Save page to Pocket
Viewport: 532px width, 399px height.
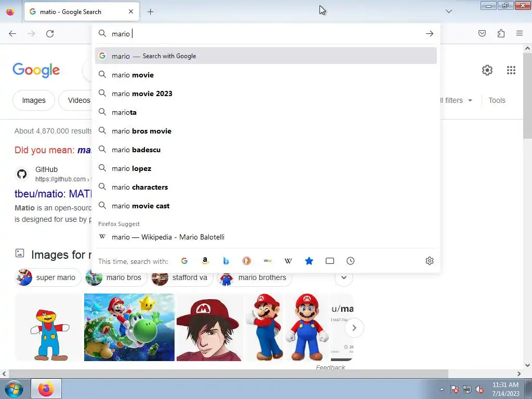pos(482,33)
